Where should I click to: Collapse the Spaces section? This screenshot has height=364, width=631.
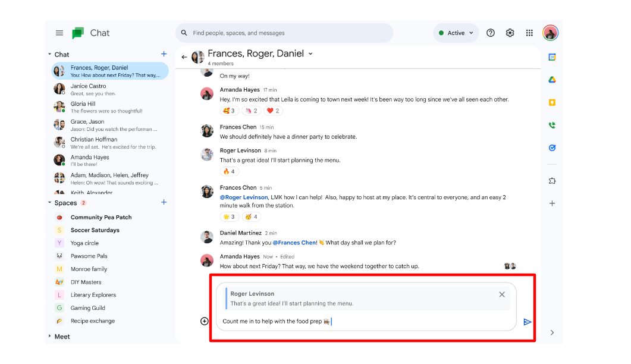(49, 203)
